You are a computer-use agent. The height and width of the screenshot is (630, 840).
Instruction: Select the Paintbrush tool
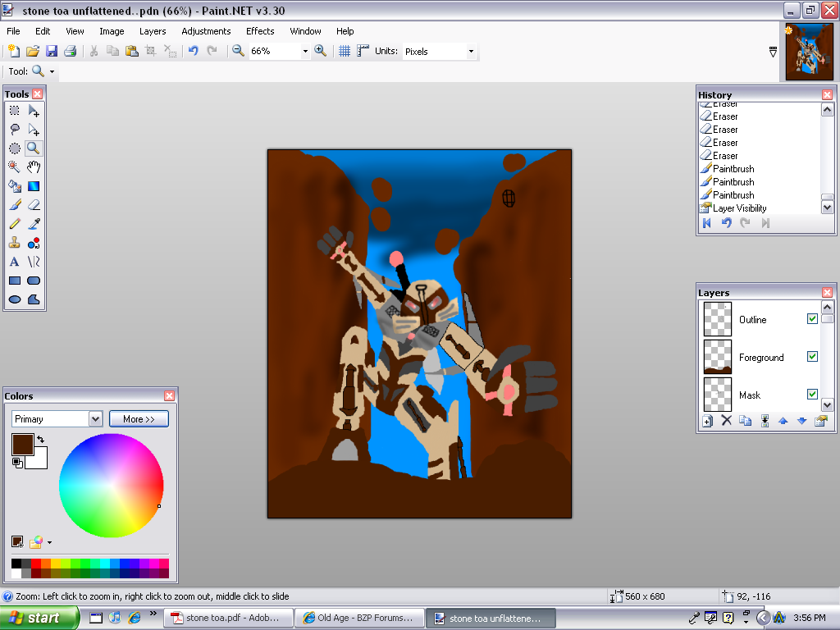(14, 204)
